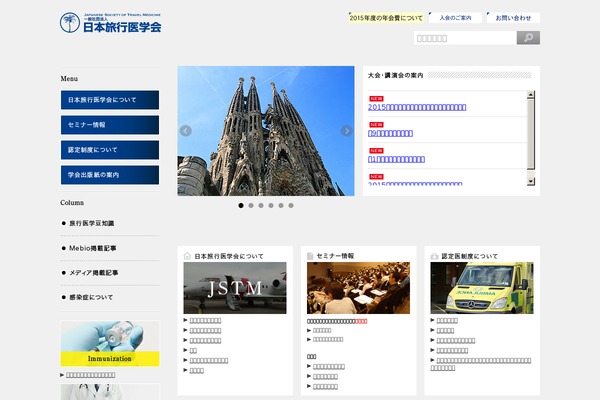The image size is (600, 400).
Task: Click the Immunization banner image
Action: coord(110,343)
